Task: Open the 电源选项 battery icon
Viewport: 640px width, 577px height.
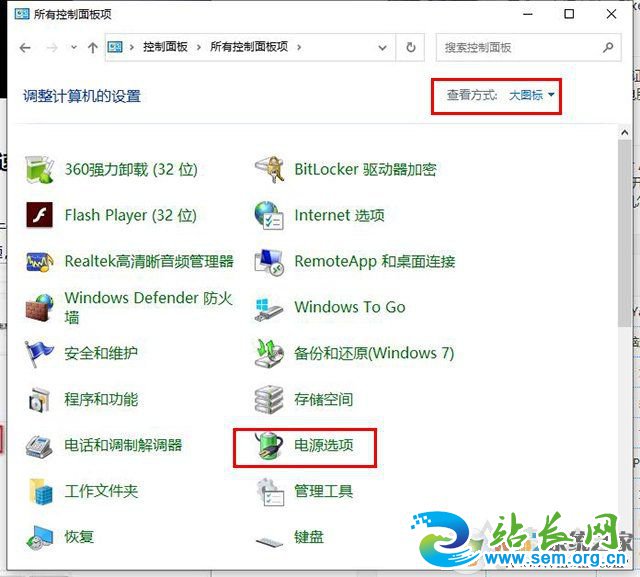Action: [269, 446]
